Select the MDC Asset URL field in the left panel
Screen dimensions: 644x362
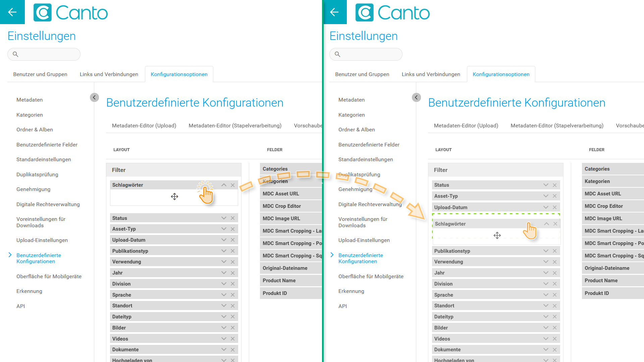[291, 194]
